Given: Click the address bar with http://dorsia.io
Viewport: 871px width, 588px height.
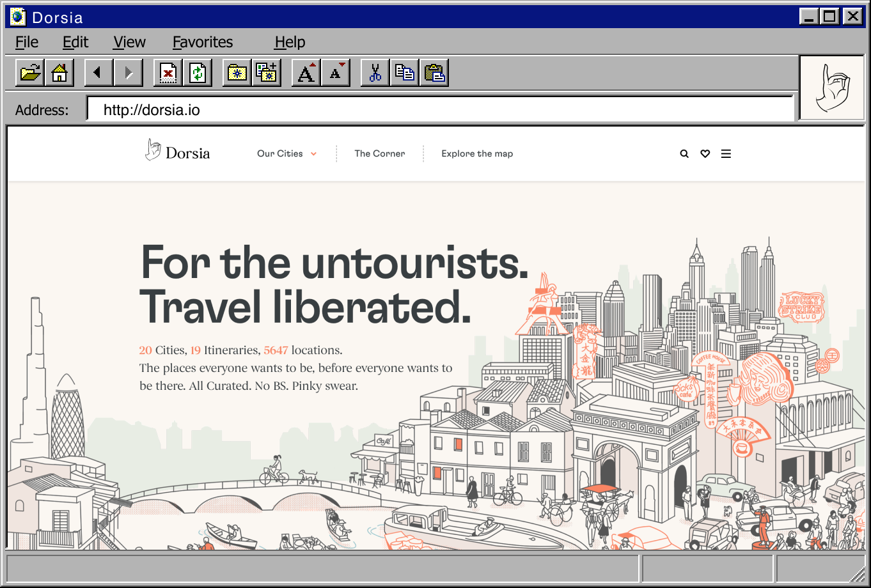Looking at the screenshot, I should point(440,110).
